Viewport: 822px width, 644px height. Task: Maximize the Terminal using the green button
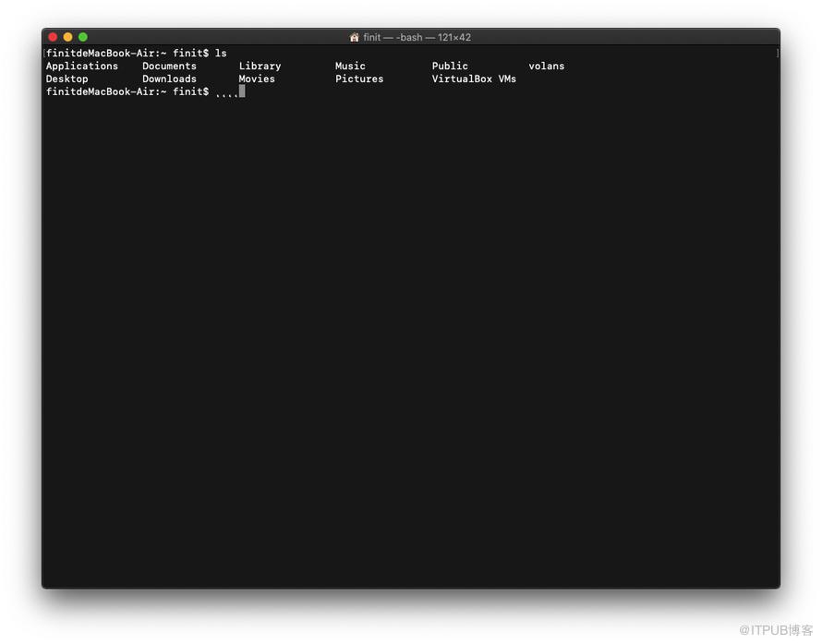83,37
